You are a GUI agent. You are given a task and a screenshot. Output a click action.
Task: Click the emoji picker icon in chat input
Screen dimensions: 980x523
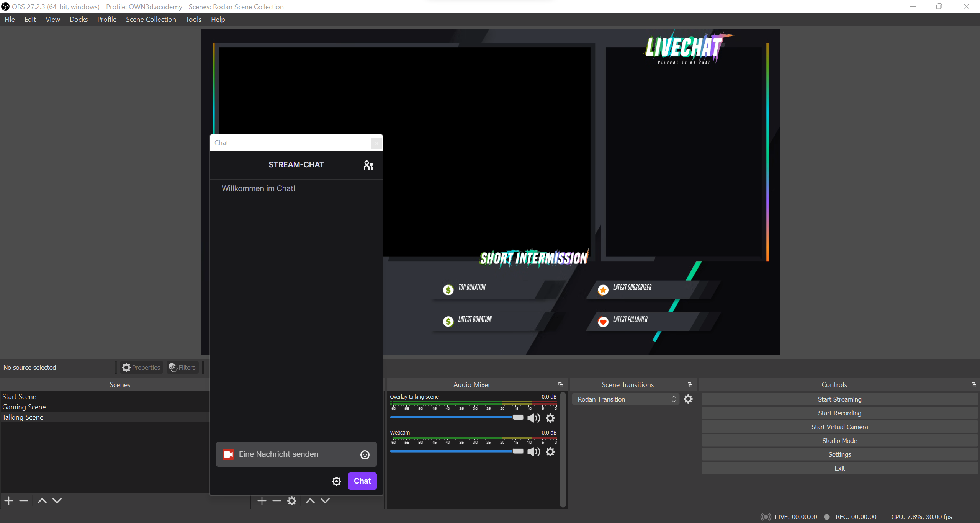tap(364, 454)
